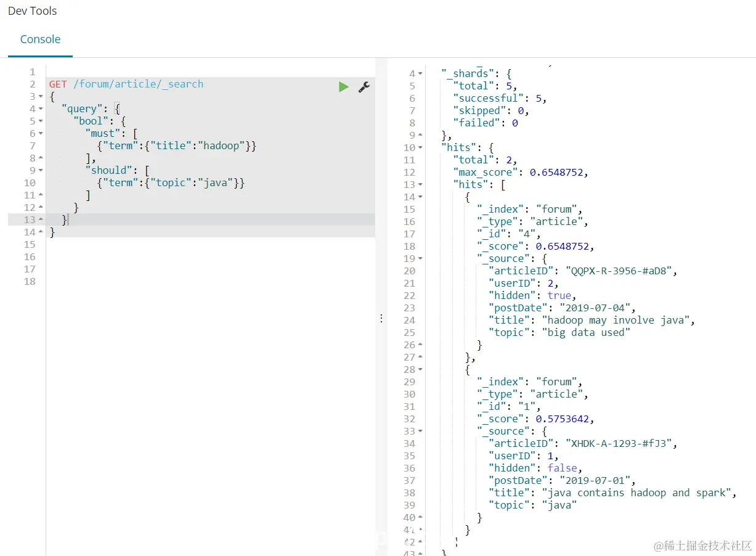Click "failed": 0 line in response

pyautogui.click(x=486, y=123)
